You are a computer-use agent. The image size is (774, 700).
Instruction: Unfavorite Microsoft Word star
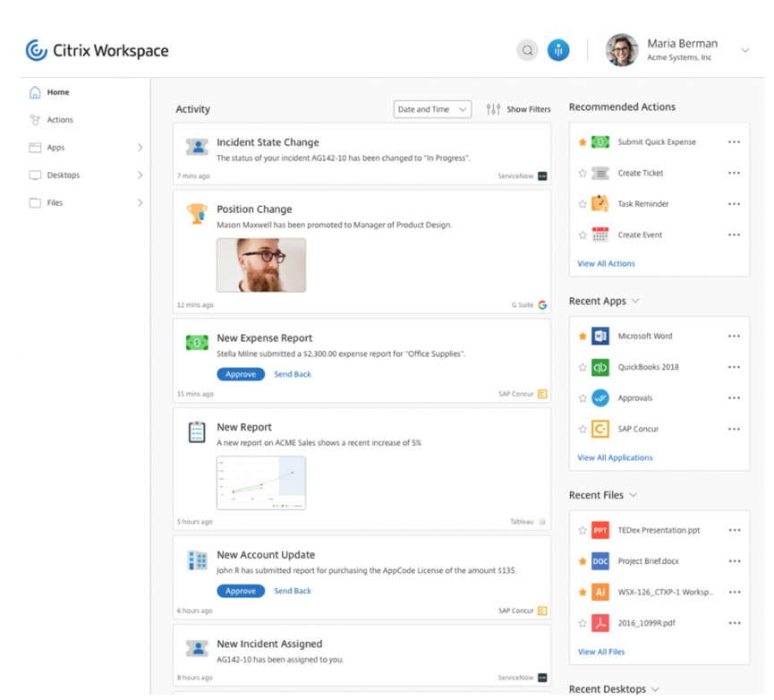583,337
